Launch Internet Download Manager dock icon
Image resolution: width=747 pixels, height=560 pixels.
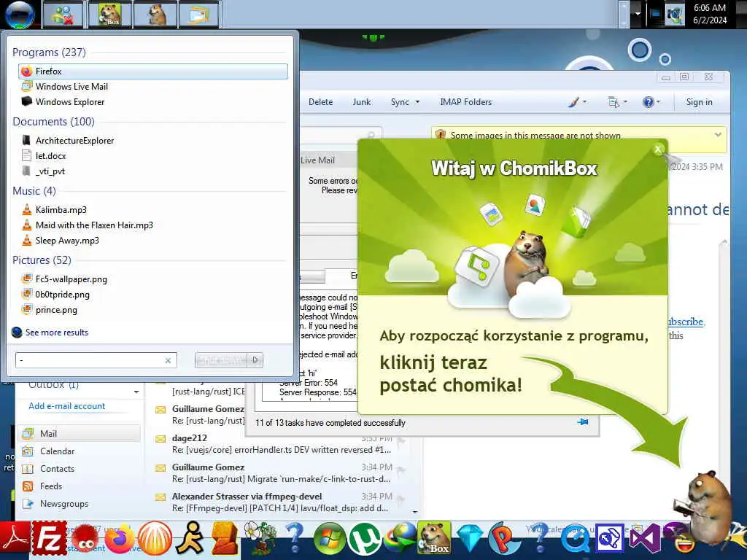click(400, 539)
